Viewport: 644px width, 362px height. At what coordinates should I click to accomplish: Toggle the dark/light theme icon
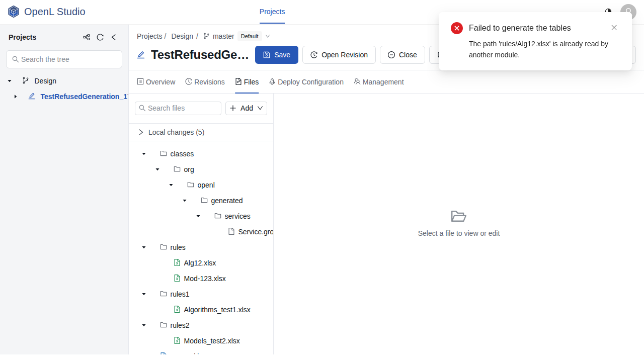point(608,12)
